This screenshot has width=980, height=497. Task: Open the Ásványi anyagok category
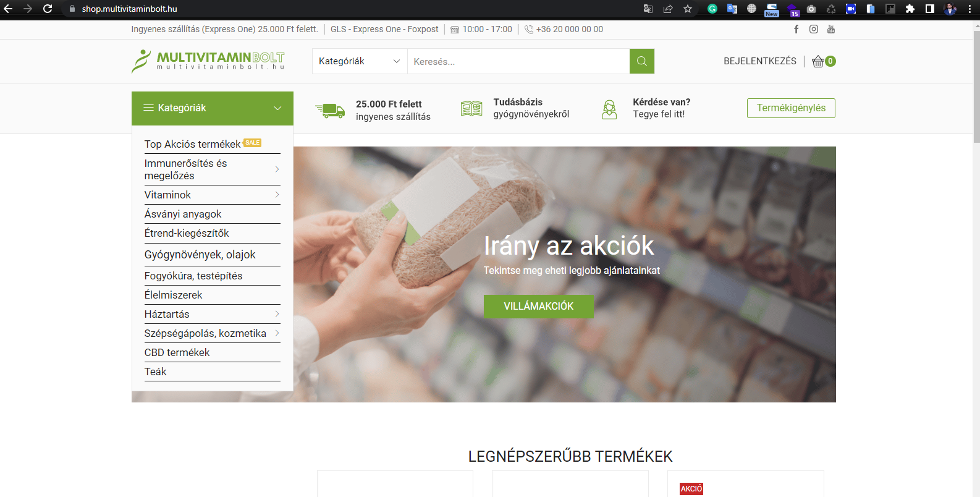tap(183, 214)
